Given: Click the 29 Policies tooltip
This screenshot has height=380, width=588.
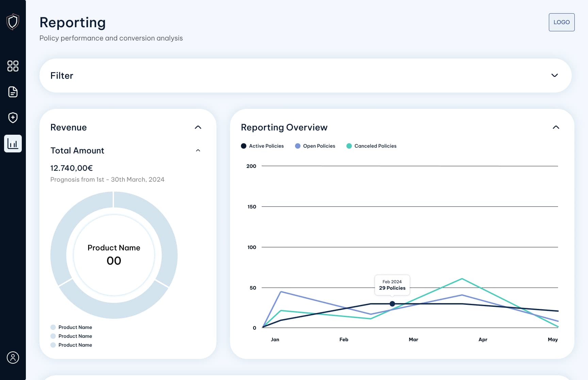Looking at the screenshot, I should coord(392,285).
